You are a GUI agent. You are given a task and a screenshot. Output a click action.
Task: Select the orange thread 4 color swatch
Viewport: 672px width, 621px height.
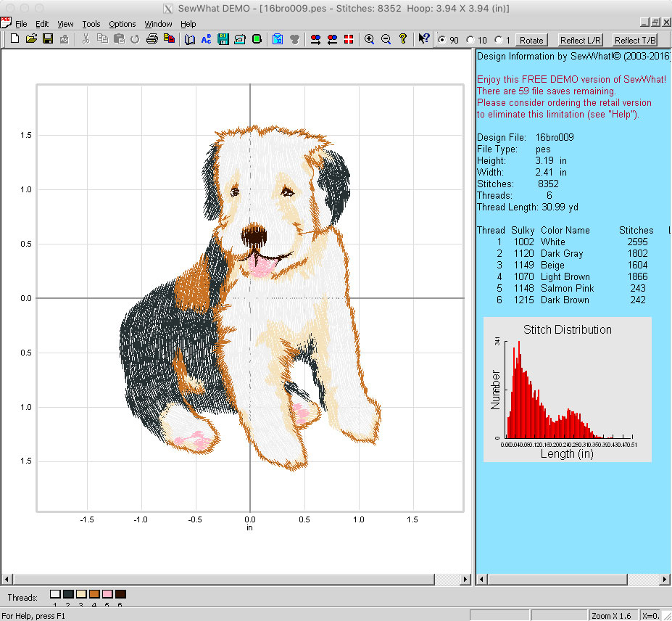point(94,594)
